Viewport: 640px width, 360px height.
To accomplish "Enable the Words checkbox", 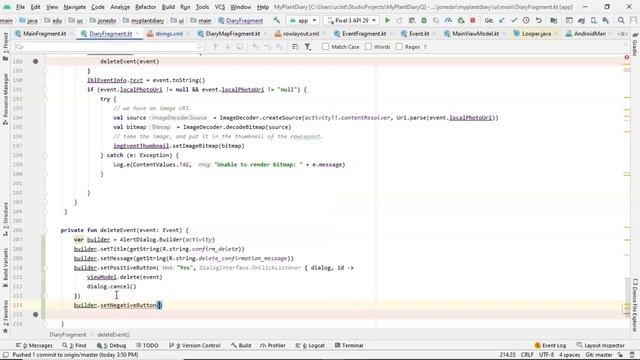I will (x=368, y=47).
